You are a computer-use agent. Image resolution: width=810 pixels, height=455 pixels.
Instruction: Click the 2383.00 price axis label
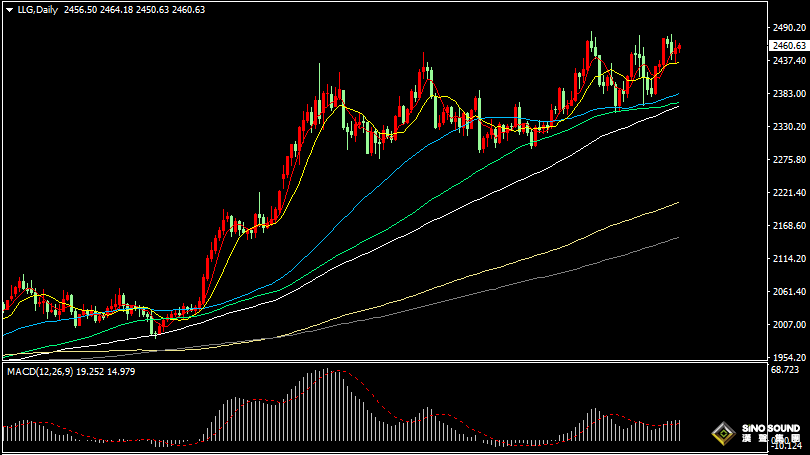point(788,94)
